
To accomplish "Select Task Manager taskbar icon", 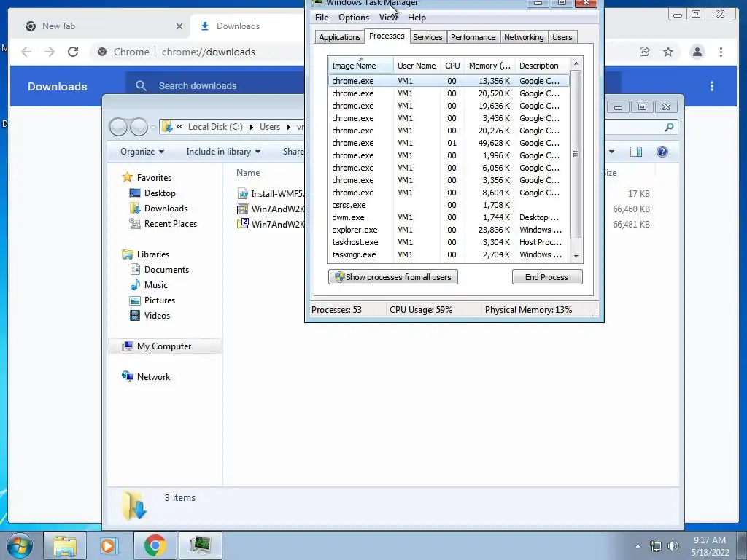I will [x=200, y=545].
